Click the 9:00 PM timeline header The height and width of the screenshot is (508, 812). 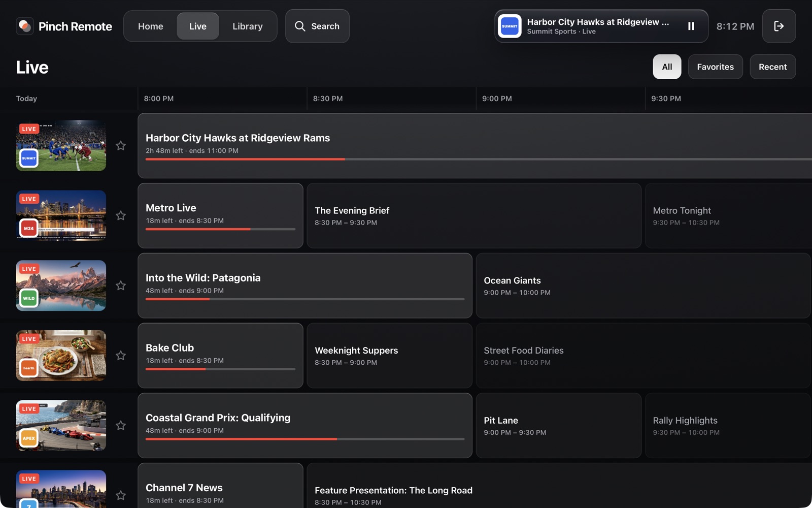pyautogui.click(x=497, y=99)
